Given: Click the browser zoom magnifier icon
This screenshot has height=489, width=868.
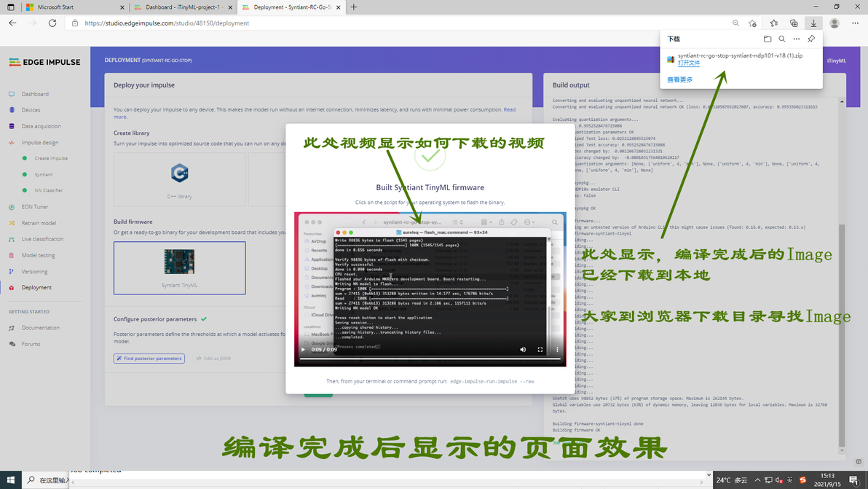Looking at the screenshot, I should (x=735, y=23).
